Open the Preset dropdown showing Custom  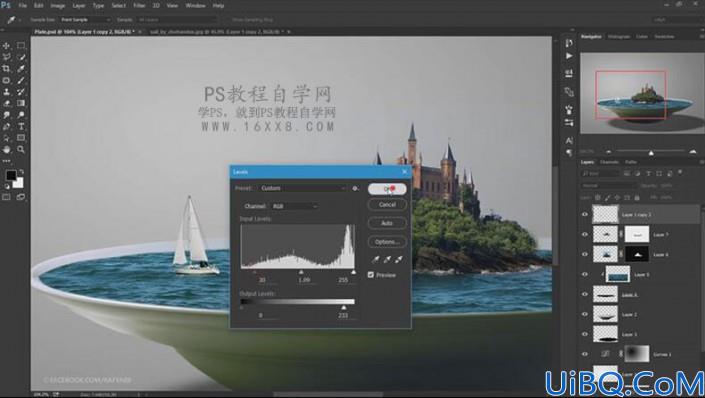[302, 188]
